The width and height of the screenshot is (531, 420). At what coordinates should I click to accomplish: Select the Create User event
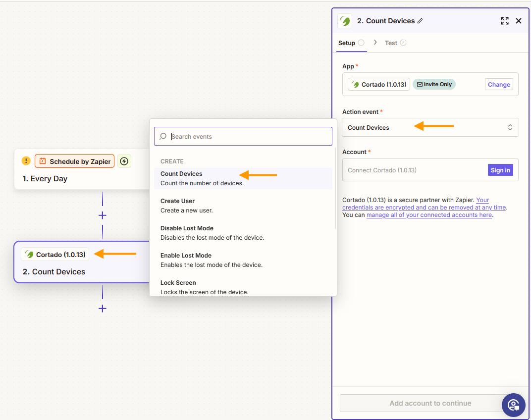[243, 206]
